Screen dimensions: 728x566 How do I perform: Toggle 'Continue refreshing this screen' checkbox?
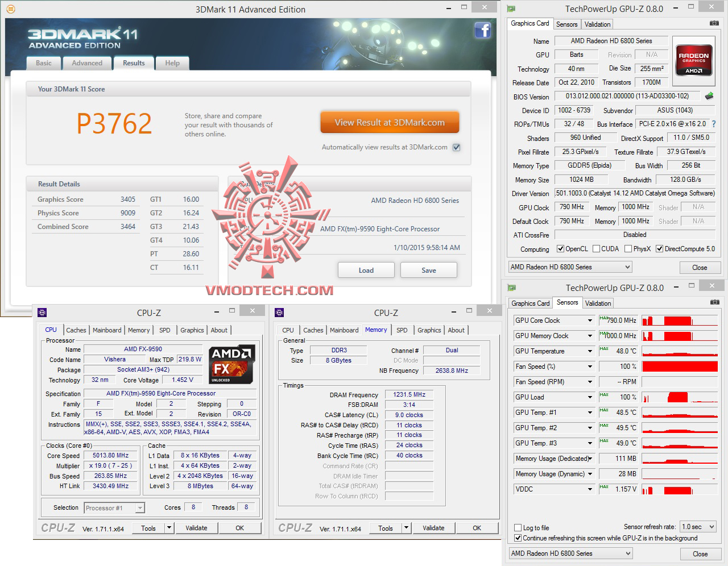(518, 538)
